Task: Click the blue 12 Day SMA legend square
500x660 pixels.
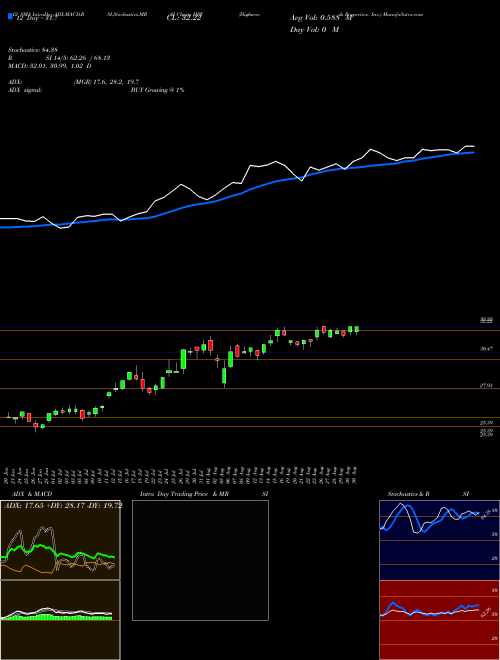Action: tap(10, 16)
